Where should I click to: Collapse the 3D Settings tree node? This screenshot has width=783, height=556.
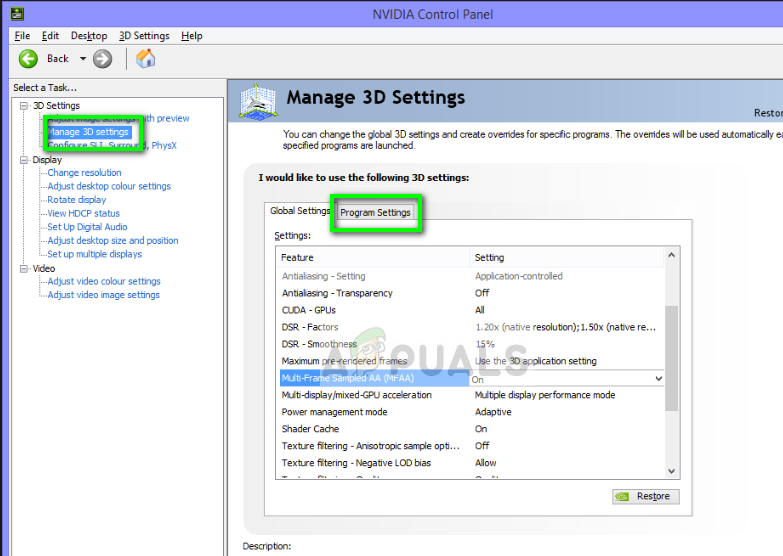point(23,105)
